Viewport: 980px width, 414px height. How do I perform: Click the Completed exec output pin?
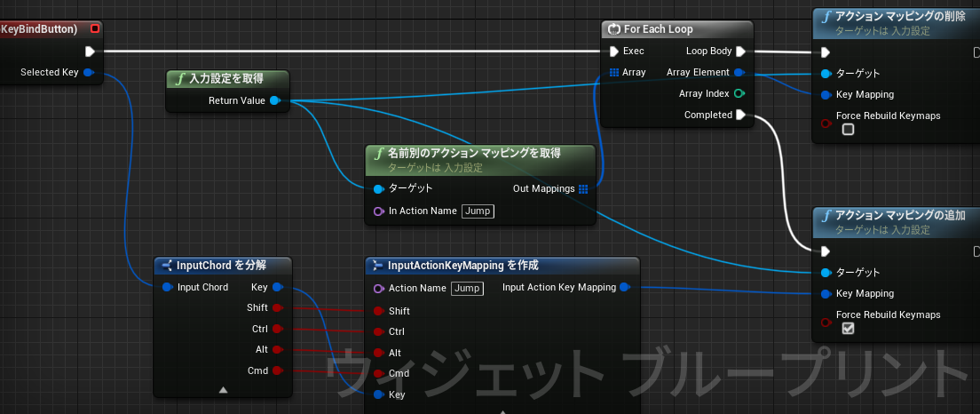coord(740,115)
